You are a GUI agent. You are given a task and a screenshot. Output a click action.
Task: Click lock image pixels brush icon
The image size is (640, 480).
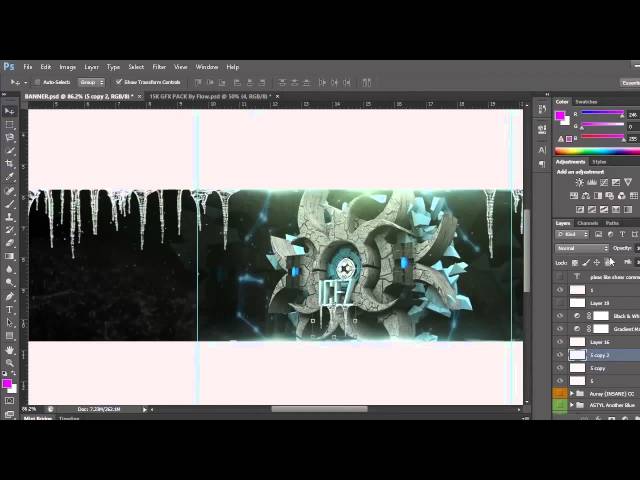click(586, 262)
